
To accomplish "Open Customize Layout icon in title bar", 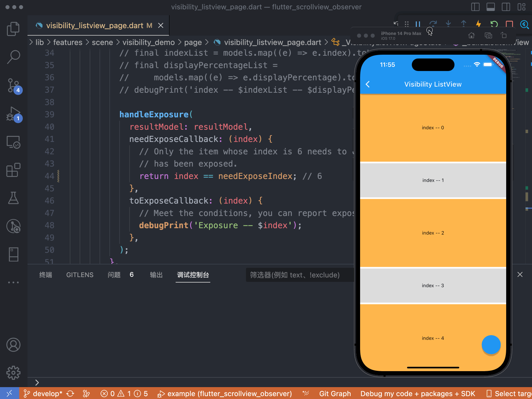I will point(521,7).
